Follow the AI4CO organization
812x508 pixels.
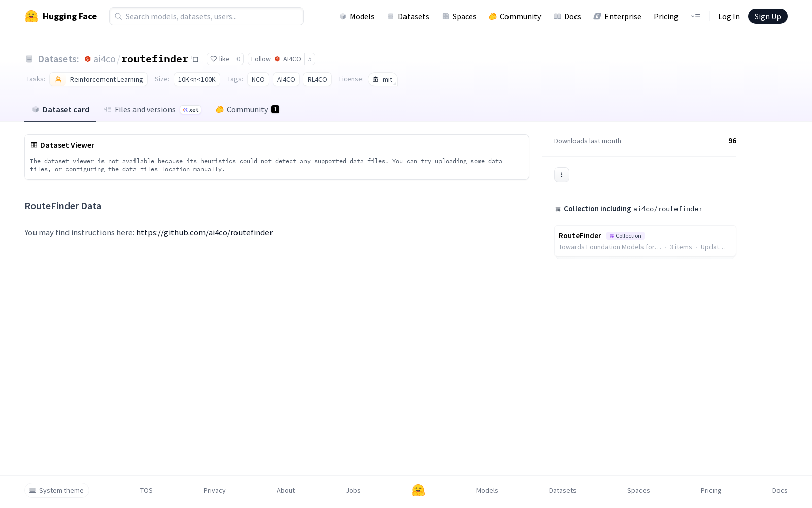click(x=276, y=59)
